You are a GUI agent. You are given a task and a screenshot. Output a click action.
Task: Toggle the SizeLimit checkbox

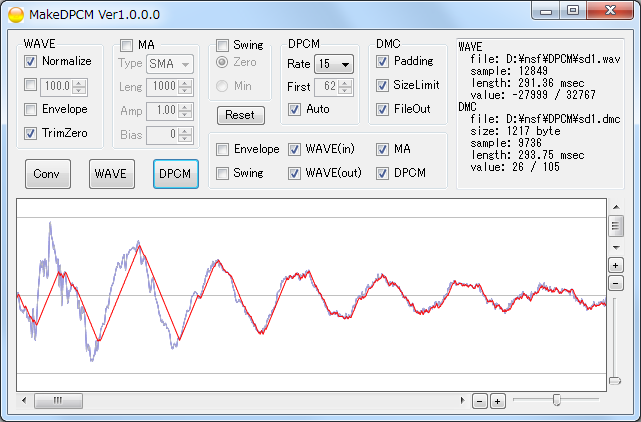point(382,85)
